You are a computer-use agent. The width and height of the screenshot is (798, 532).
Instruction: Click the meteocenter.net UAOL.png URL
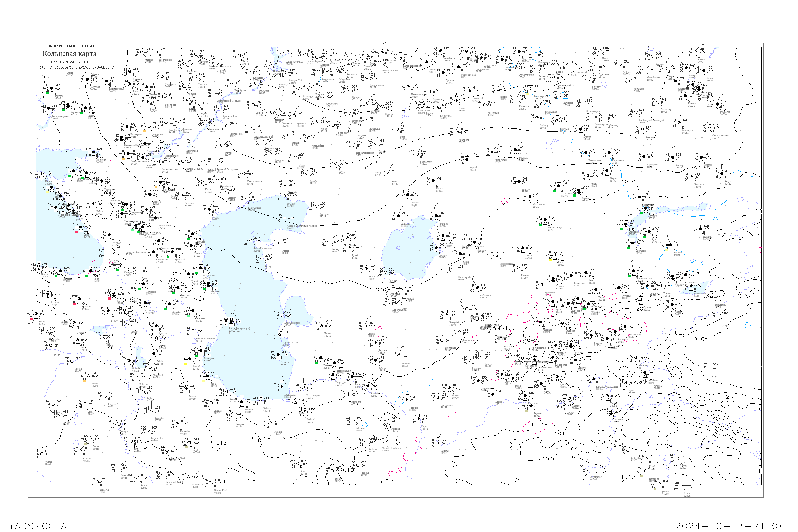[x=75, y=67]
